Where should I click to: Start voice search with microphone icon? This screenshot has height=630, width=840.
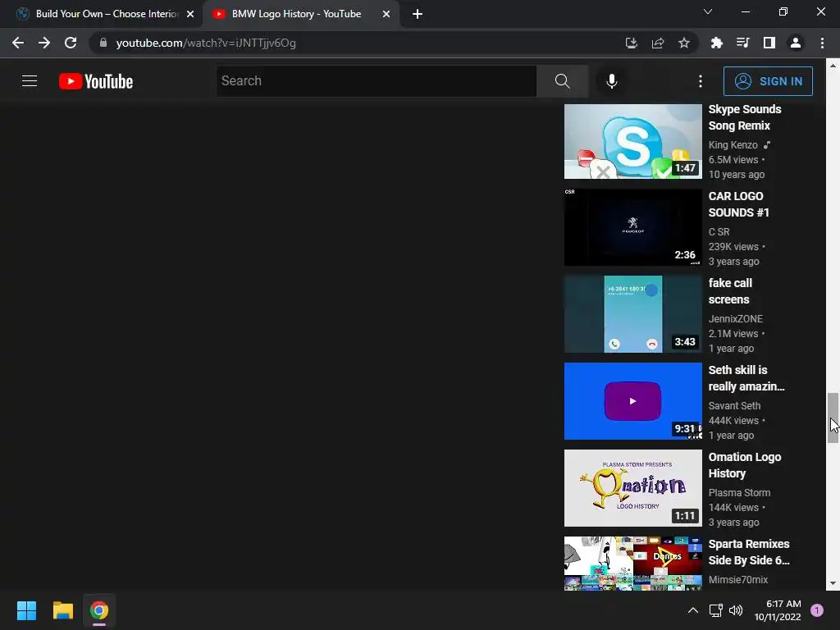click(x=611, y=81)
